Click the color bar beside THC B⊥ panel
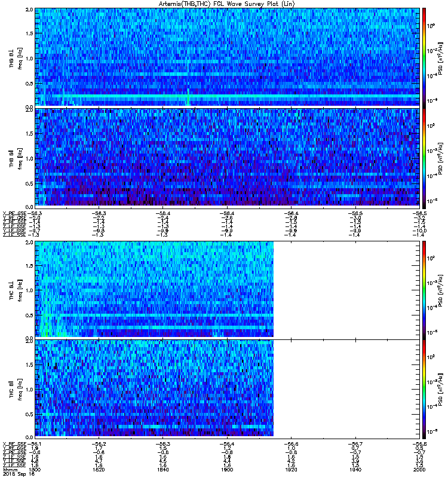448x478 pixels. coord(424,289)
